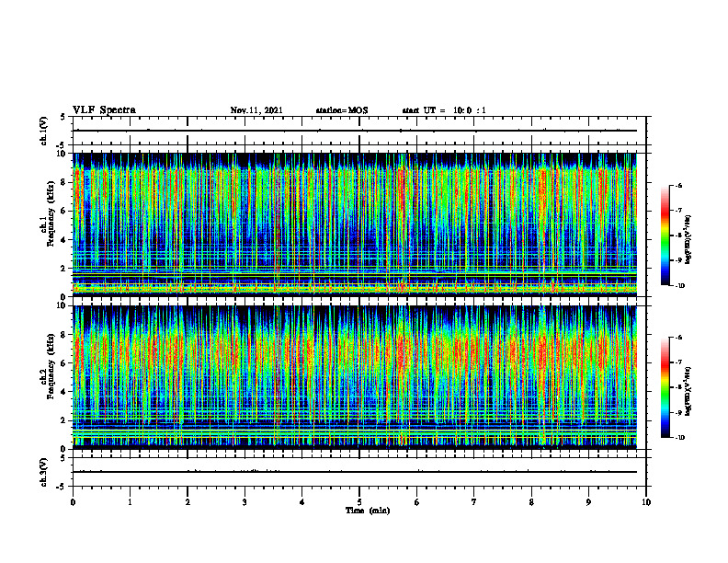This screenshot has height=563, width=728.
Task: Click time axis tick label '8'
Action: click(531, 502)
